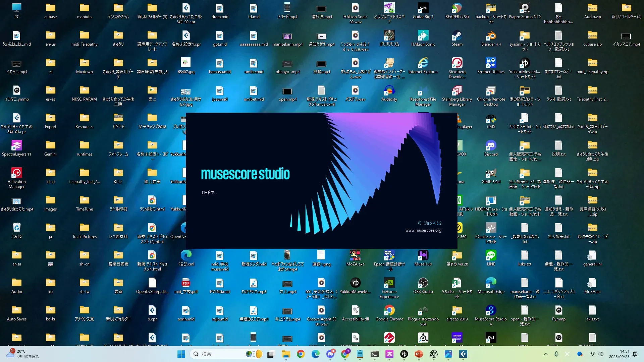Open the Audacity desktop icon
Screen dimensions: 644x362
(x=389, y=91)
